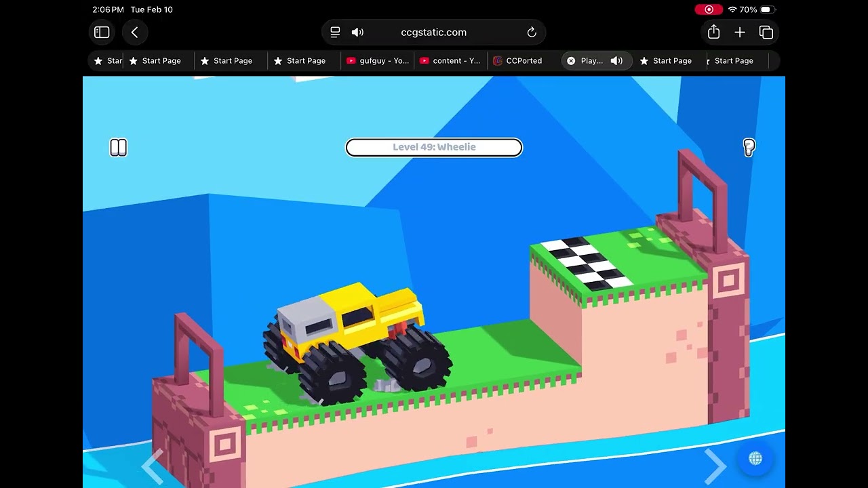Screen dimensions: 868x488
Task: Reload the page
Action: pos(532,32)
